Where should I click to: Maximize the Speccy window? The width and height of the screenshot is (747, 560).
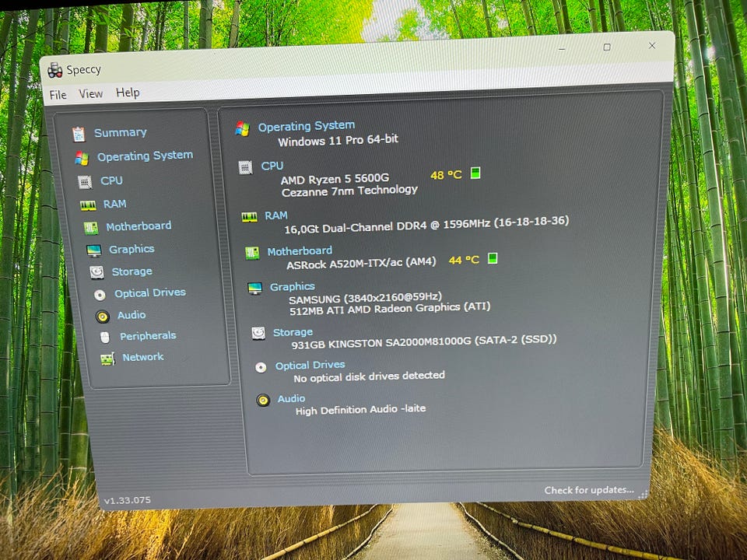pos(607,47)
